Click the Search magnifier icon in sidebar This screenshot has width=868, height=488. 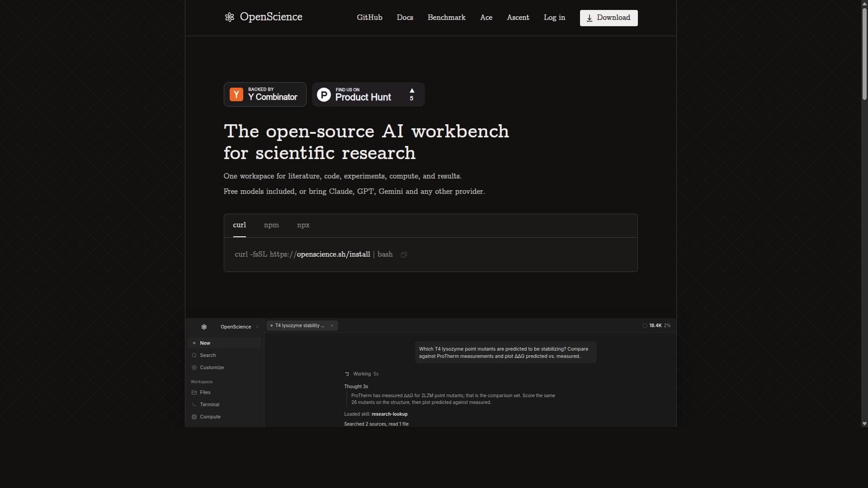[x=194, y=355]
